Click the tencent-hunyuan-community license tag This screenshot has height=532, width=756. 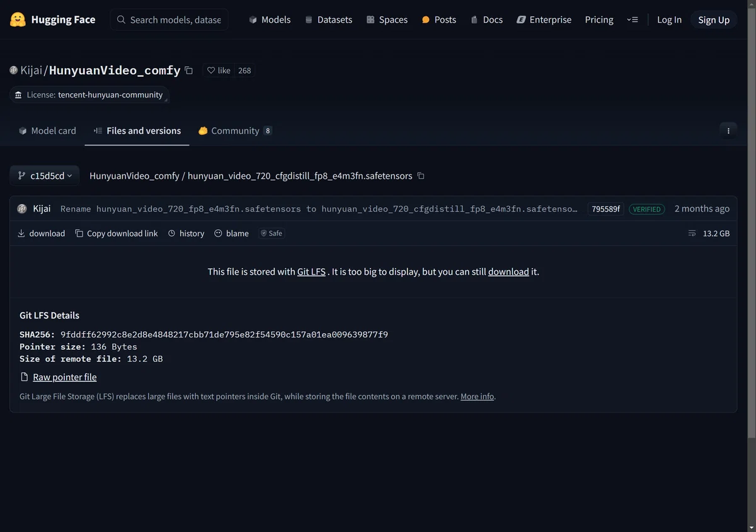click(89, 95)
